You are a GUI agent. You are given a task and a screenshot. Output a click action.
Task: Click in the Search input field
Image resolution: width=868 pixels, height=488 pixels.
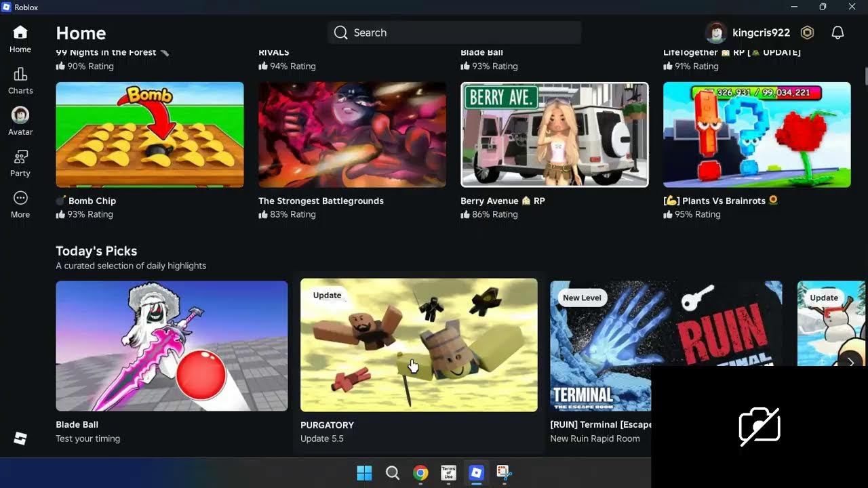point(454,33)
